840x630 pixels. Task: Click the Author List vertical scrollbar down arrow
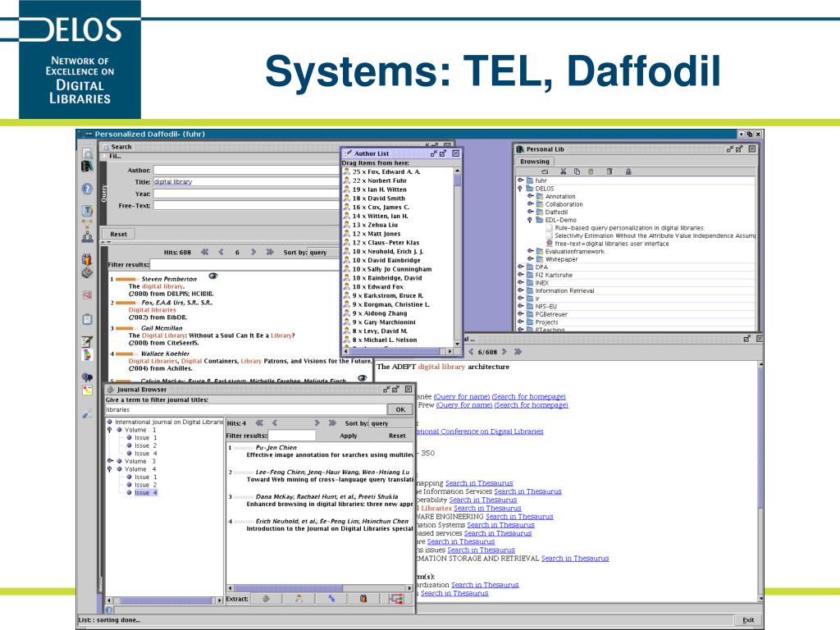[457, 344]
